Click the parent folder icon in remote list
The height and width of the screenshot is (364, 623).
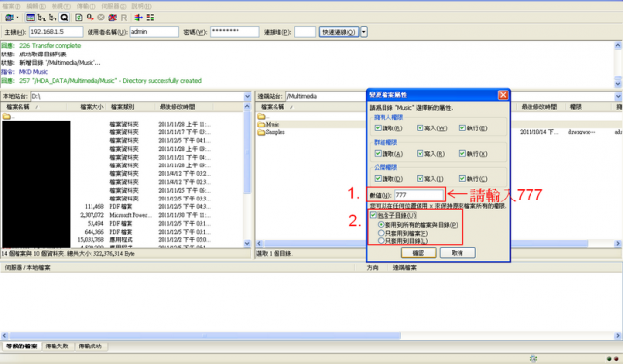[261, 116]
